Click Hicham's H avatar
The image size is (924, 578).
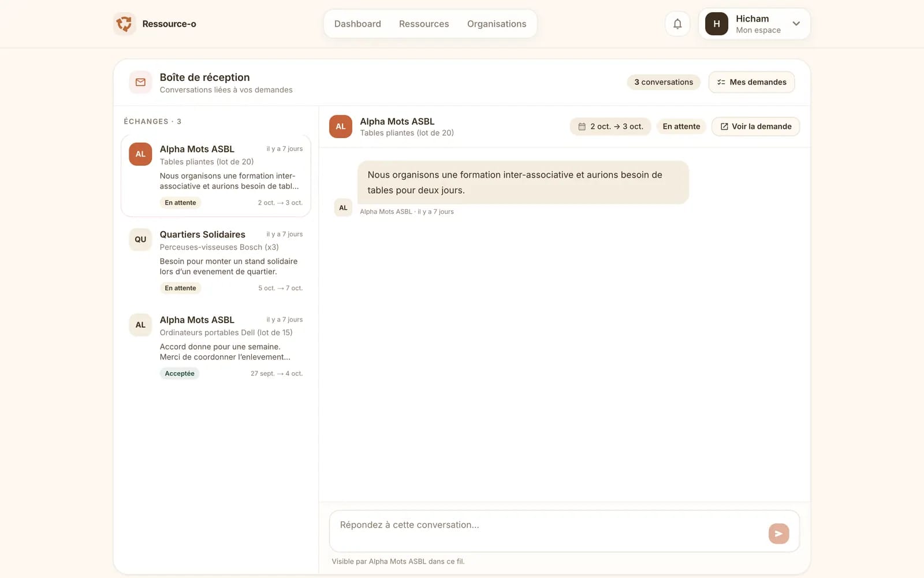(716, 24)
